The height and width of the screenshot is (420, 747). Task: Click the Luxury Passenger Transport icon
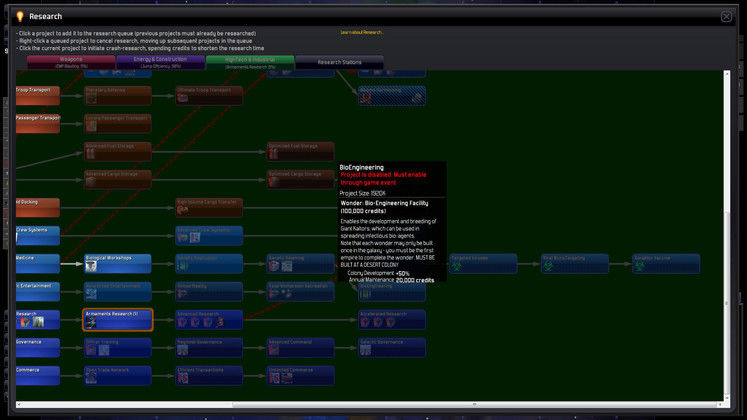coord(91,126)
